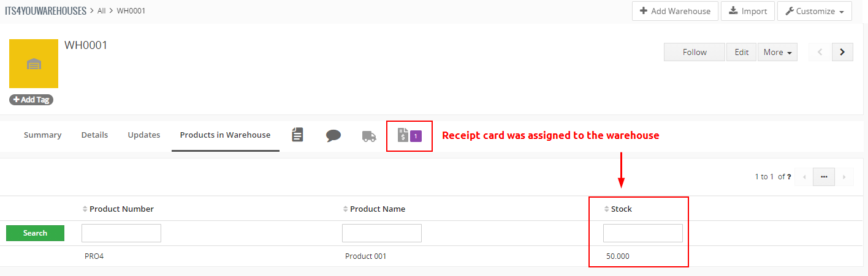Click the Product Name search field

point(381,233)
